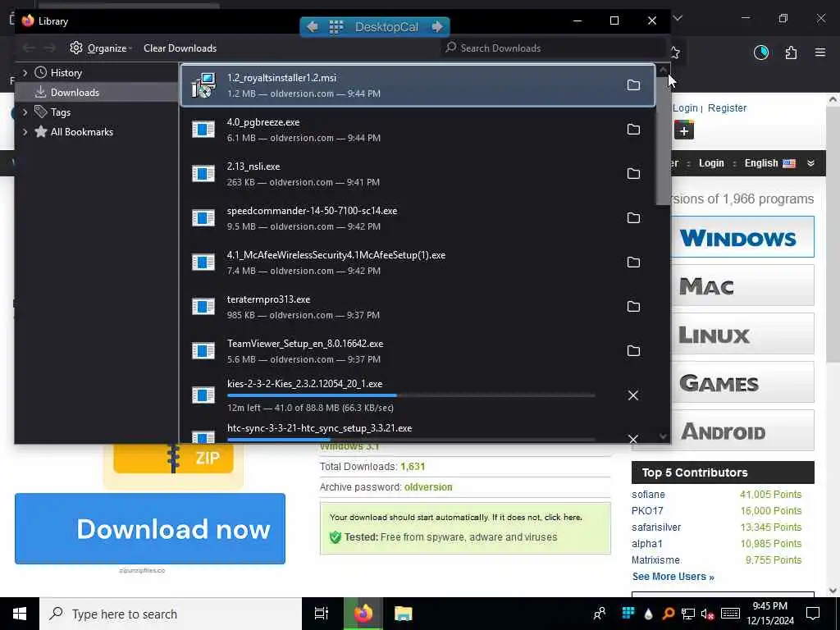Viewport: 840px width, 630px height.
Task: Open the notification center icon
Action: click(x=813, y=614)
